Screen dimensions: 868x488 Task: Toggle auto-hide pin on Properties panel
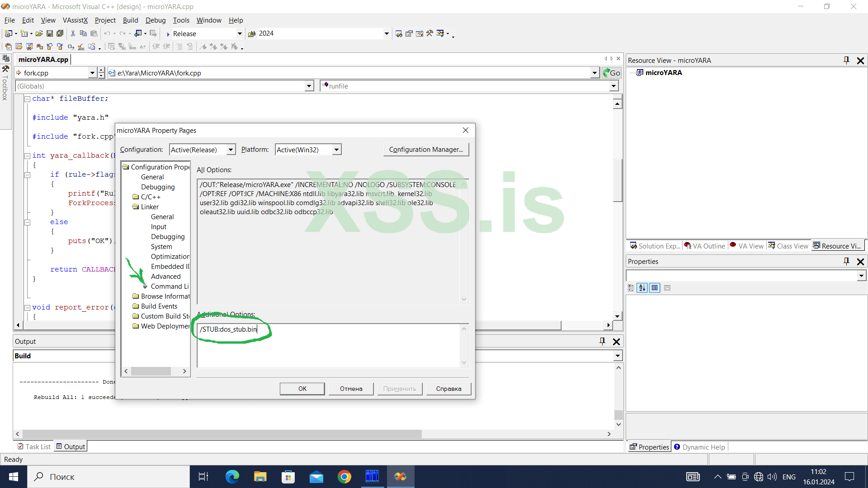[846, 262]
